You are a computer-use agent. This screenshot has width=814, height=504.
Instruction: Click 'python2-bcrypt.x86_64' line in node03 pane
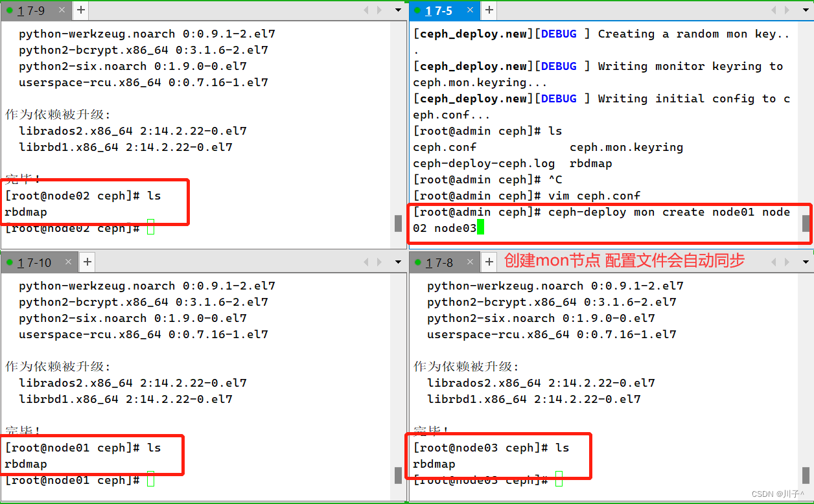coord(552,302)
